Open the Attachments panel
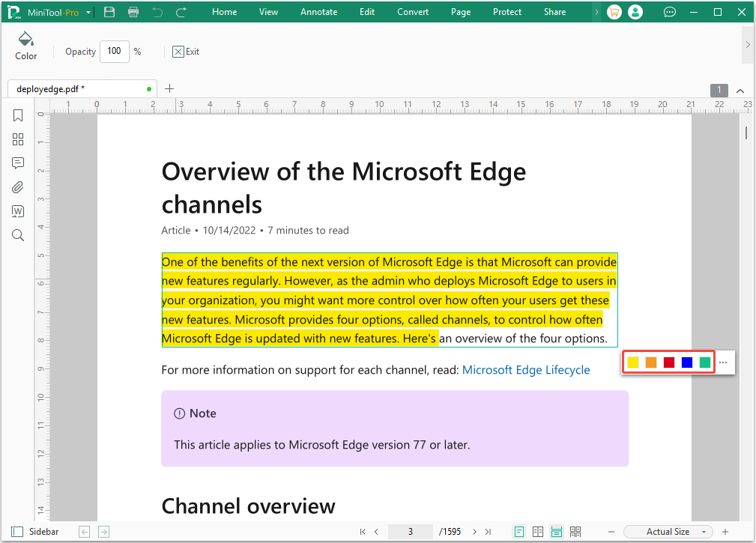Screen dimensions: 756x543 point(18,187)
